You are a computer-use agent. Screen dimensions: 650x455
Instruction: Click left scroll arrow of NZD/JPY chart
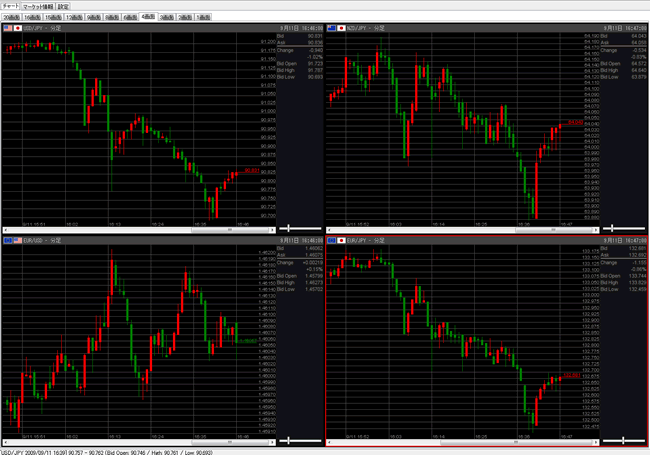[329, 230]
